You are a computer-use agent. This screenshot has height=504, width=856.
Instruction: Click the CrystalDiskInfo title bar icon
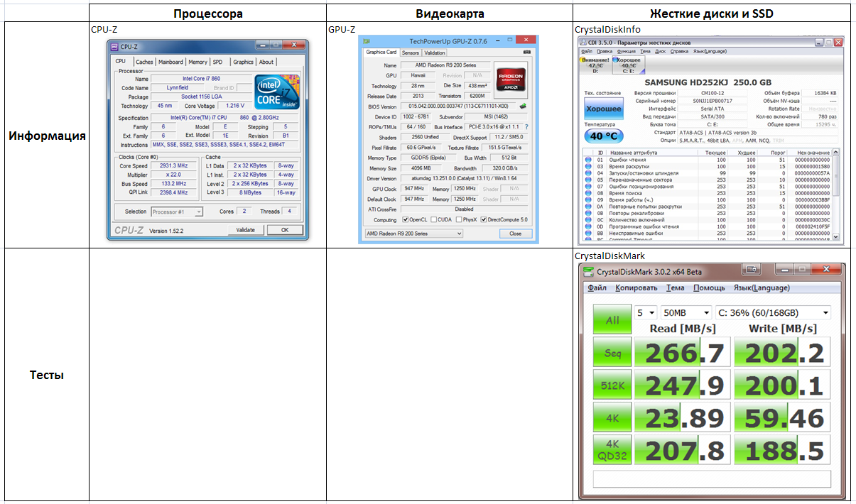point(584,43)
